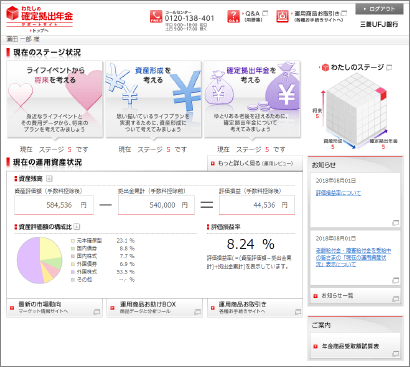This screenshot has width=410, height=367.
Task: Click the 0120-138-401 phone number
Action: point(189,19)
